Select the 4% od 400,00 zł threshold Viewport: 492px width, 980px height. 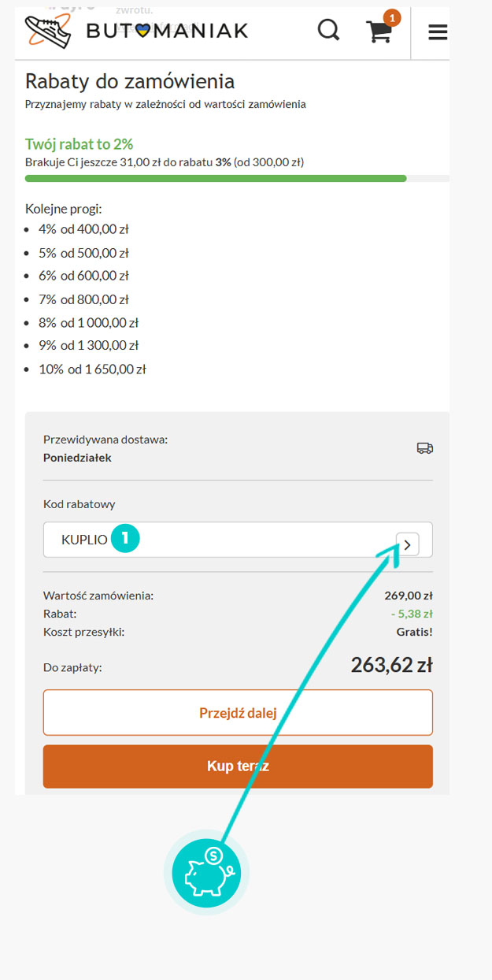(x=83, y=229)
